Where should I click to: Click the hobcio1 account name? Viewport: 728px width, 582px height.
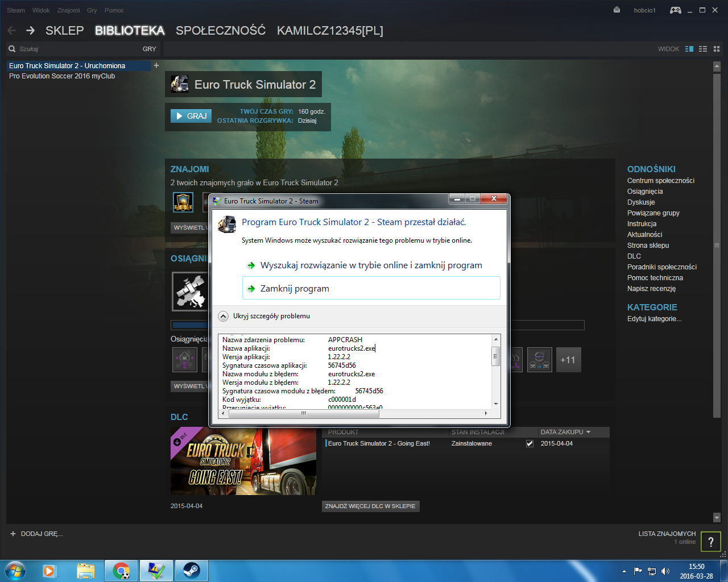[x=644, y=10]
